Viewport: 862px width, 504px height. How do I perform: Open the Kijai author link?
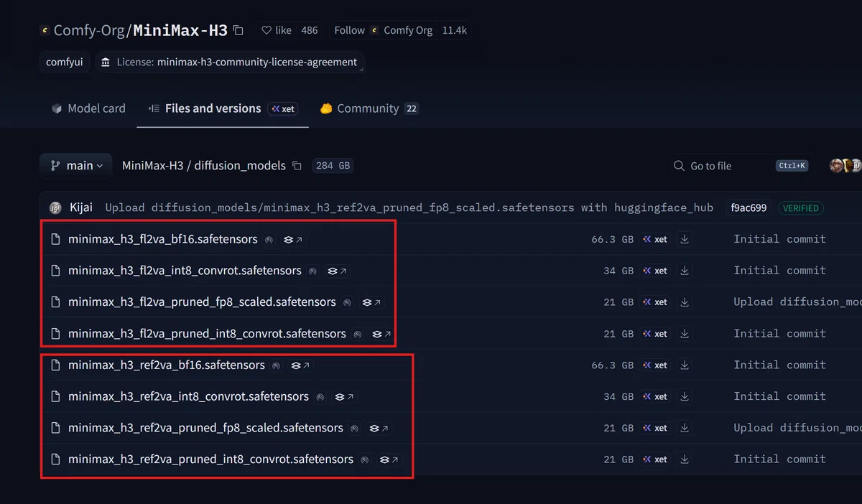pyautogui.click(x=81, y=207)
